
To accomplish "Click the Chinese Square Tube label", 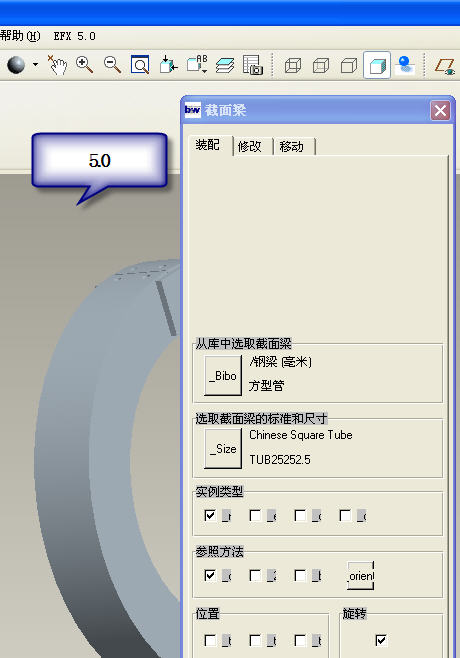I will (x=301, y=435).
